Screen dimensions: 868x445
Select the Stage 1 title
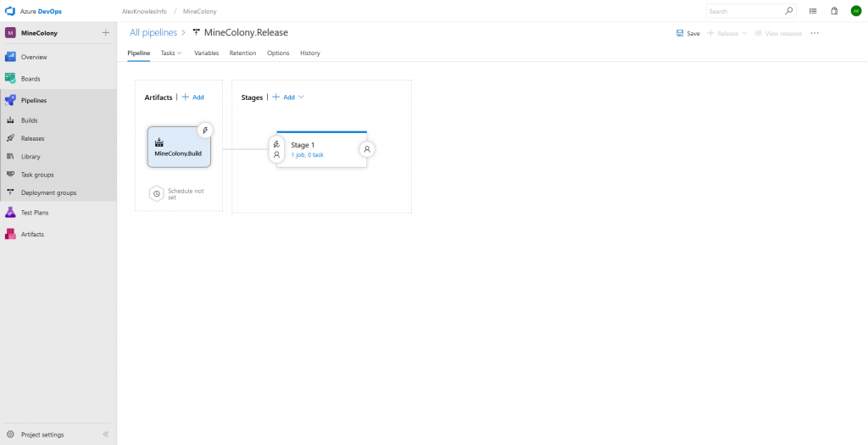(x=303, y=145)
